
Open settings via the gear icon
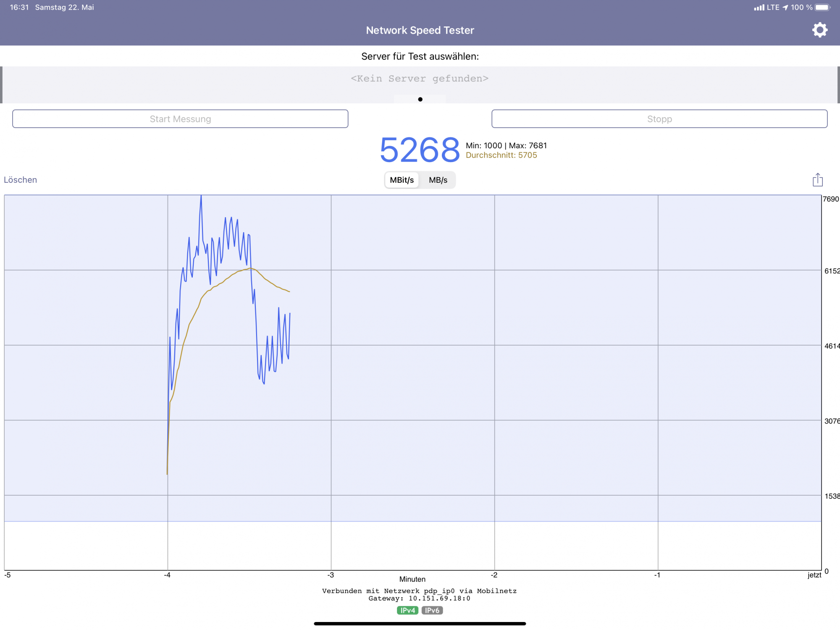coord(819,30)
